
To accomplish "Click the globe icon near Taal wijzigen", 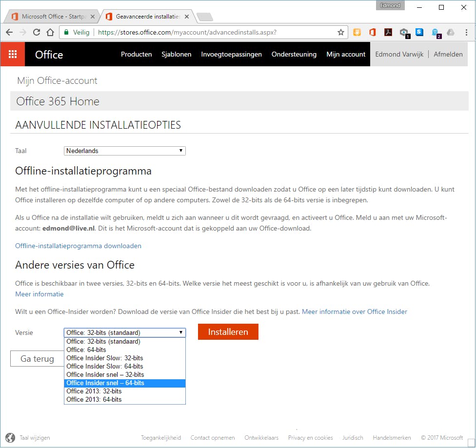I will pos(10,438).
